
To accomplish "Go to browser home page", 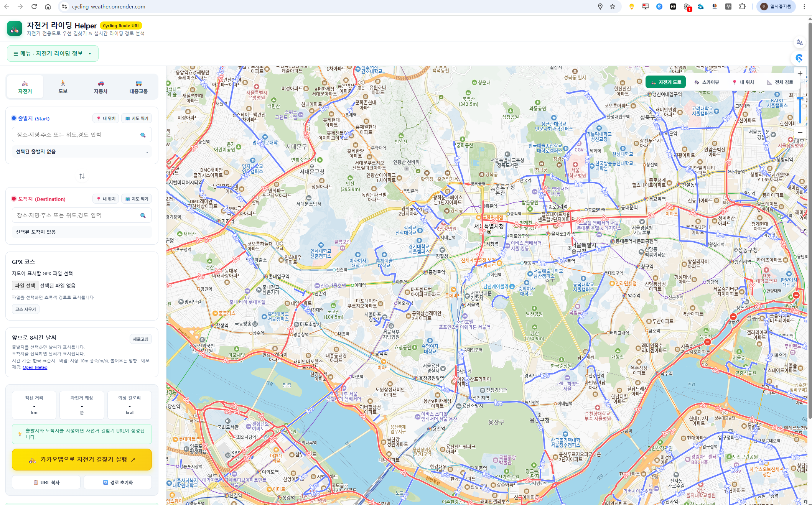I will click(x=48, y=7).
